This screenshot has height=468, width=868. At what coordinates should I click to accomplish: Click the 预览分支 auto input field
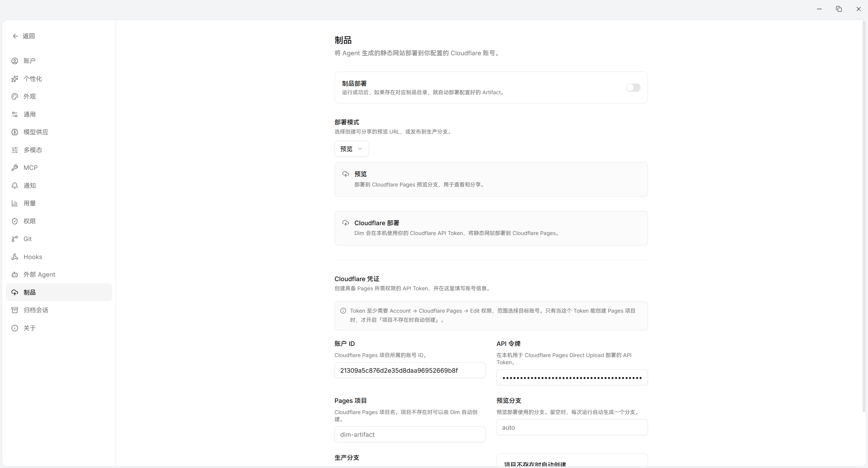tap(572, 427)
